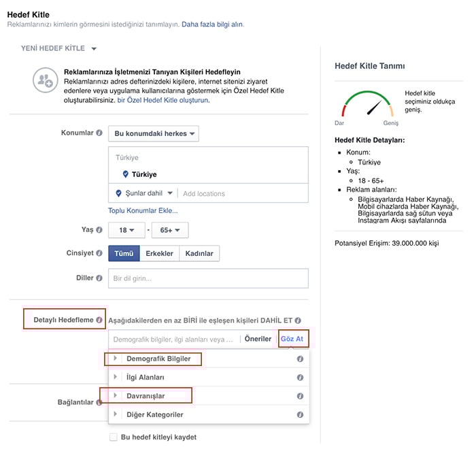Click the Bağlantılar label

(x=75, y=403)
